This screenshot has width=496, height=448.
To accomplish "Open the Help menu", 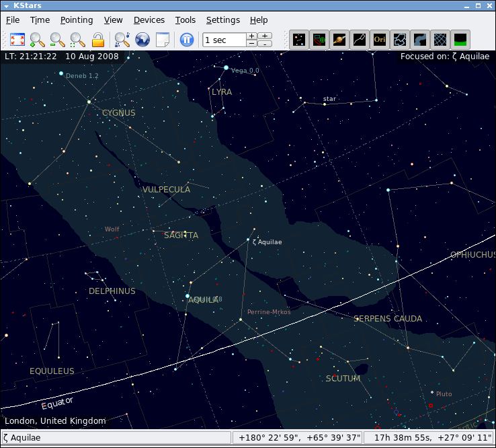I will click(259, 20).
